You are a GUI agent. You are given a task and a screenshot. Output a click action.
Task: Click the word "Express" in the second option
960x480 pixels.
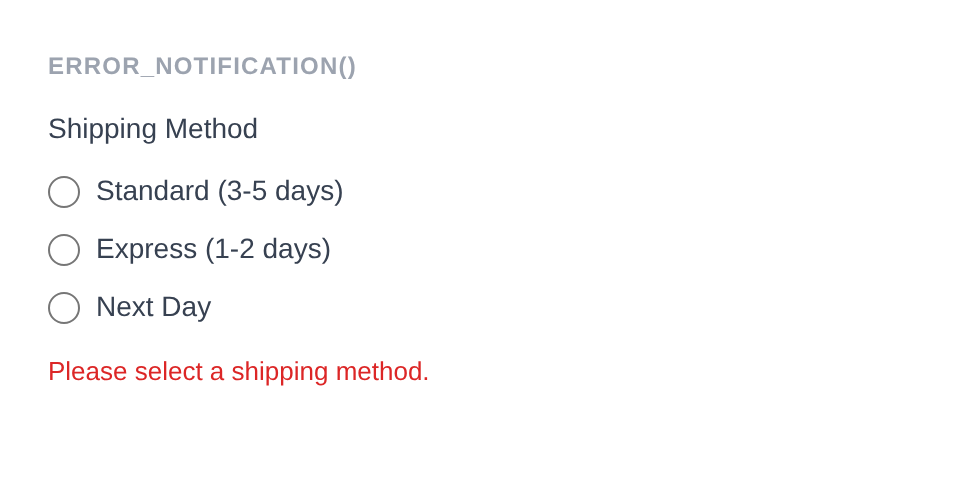pos(146,249)
